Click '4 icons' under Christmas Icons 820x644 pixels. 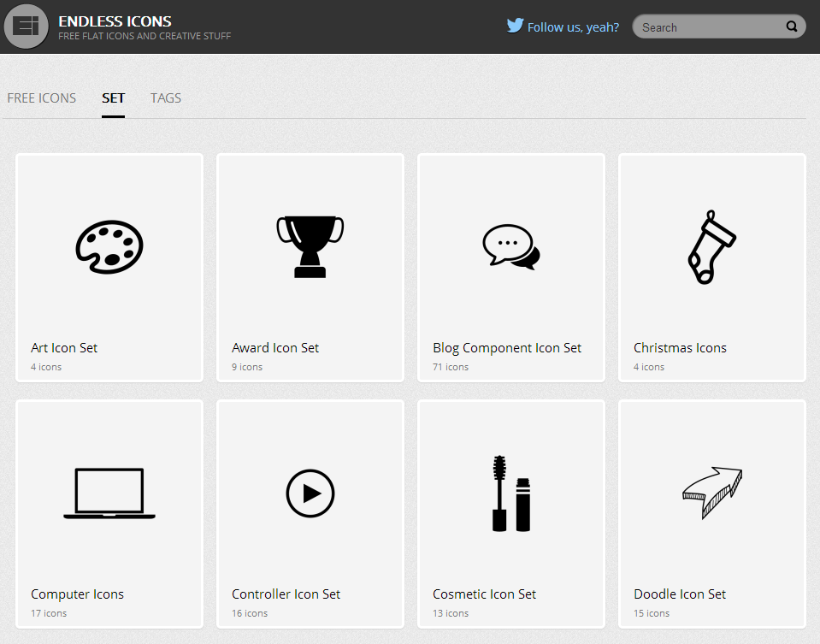click(648, 367)
